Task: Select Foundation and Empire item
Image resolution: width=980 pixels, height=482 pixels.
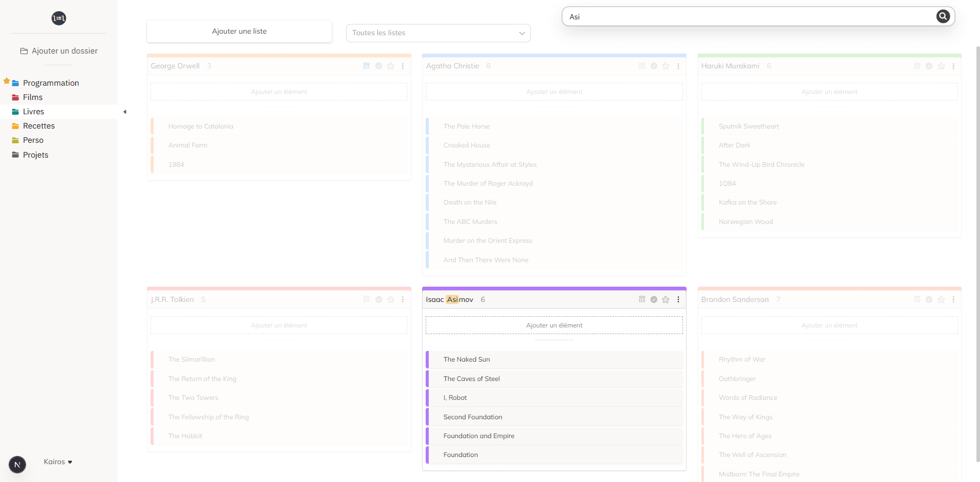Action: 554,436
